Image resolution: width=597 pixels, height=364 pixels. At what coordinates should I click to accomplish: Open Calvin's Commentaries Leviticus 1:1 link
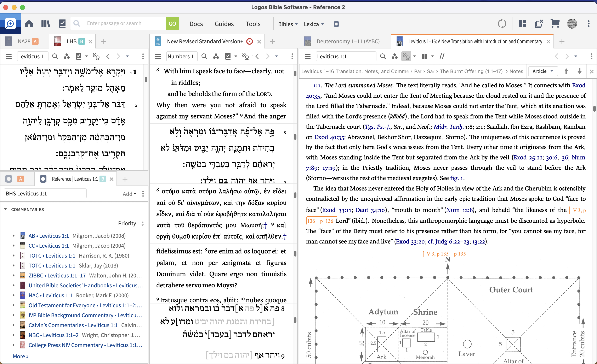point(73,325)
